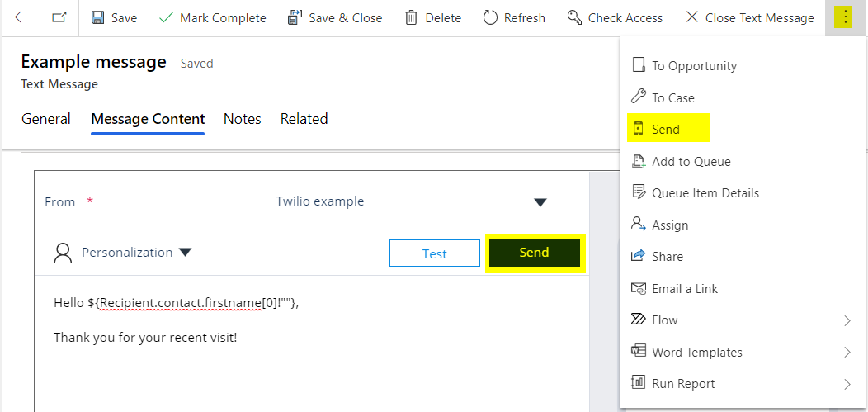Select the Message Content tab
868x412 pixels.
pyautogui.click(x=148, y=119)
